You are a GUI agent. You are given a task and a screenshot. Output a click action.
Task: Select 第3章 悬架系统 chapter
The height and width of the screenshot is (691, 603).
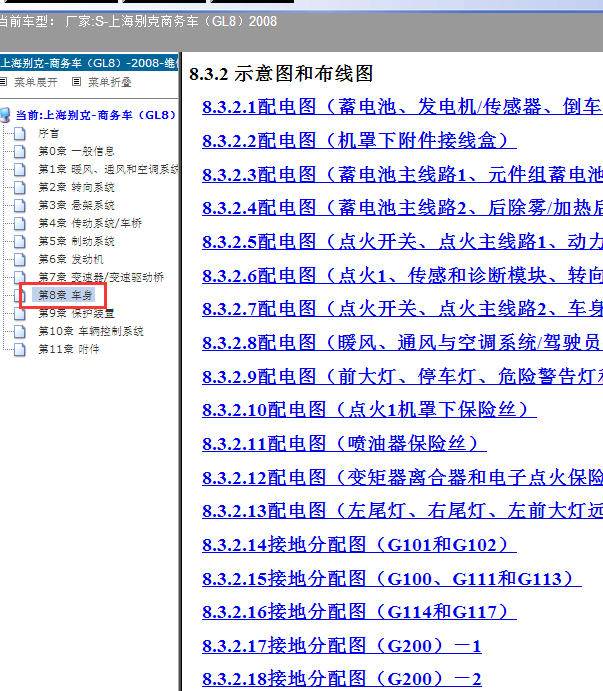76,205
